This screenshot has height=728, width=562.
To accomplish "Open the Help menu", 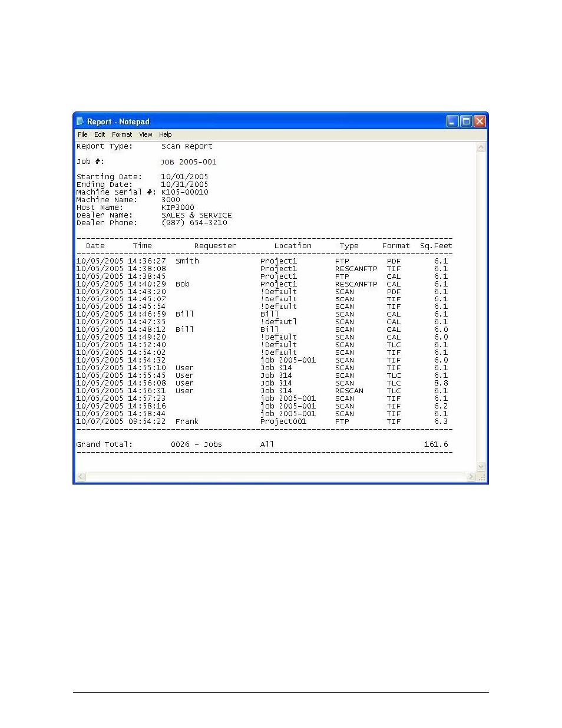I will (x=166, y=134).
